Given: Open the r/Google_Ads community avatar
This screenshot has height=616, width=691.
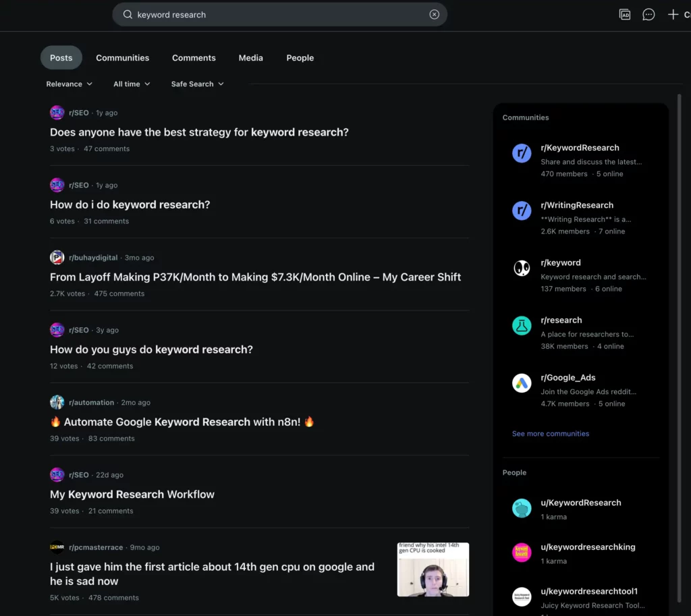Looking at the screenshot, I should click(x=521, y=383).
